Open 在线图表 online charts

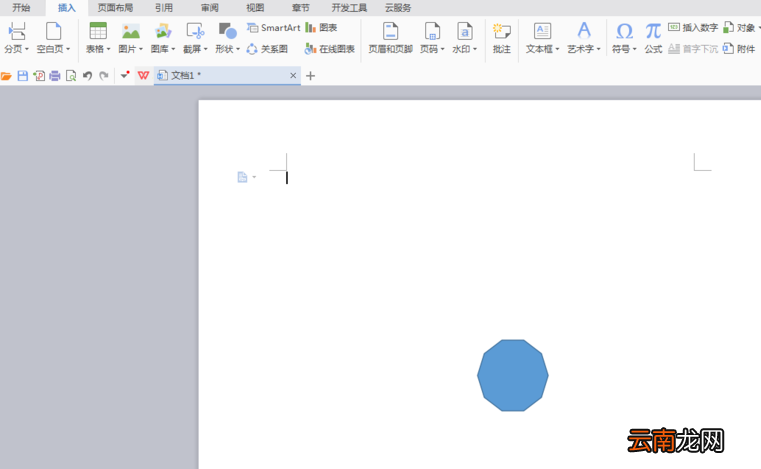pyautogui.click(x=330, y=49)
